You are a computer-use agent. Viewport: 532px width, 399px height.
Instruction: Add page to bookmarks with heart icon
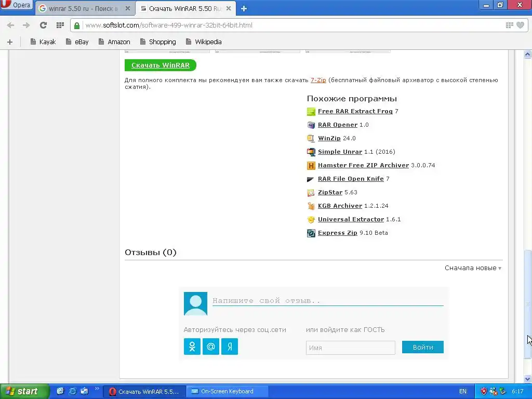[520, 25]
